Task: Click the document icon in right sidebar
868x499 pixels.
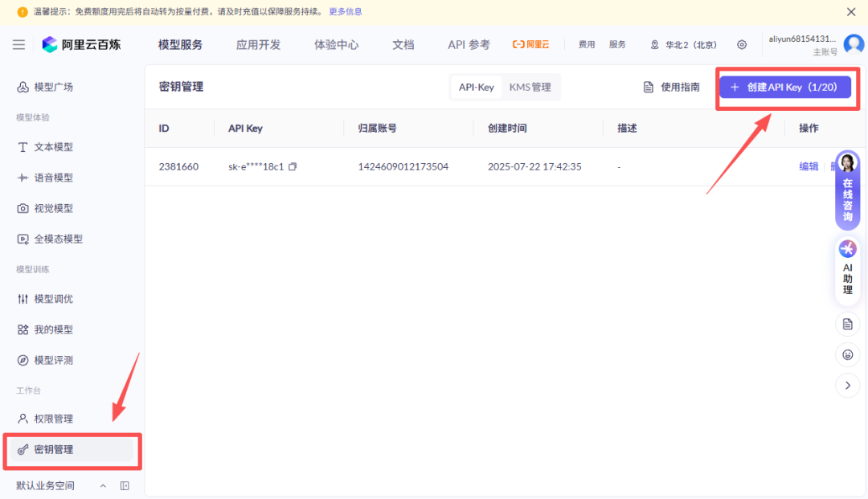Action: (847, 324)
